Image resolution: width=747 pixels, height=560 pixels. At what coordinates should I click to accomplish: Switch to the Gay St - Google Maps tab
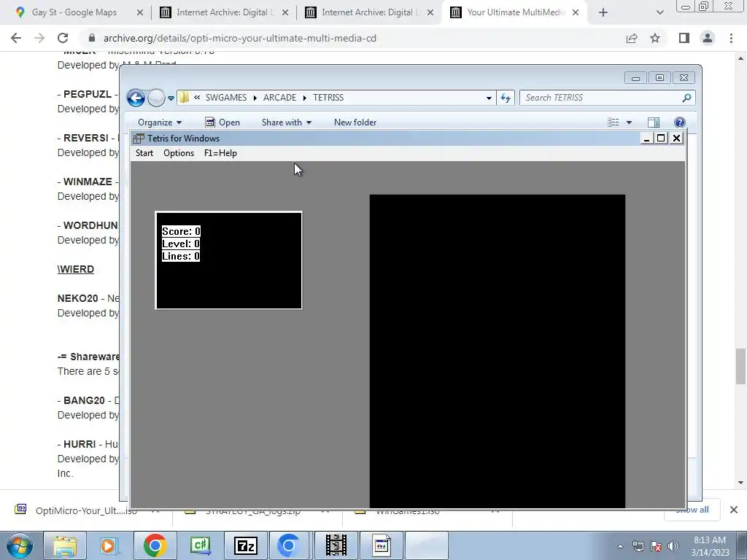[x=74, y=12]
